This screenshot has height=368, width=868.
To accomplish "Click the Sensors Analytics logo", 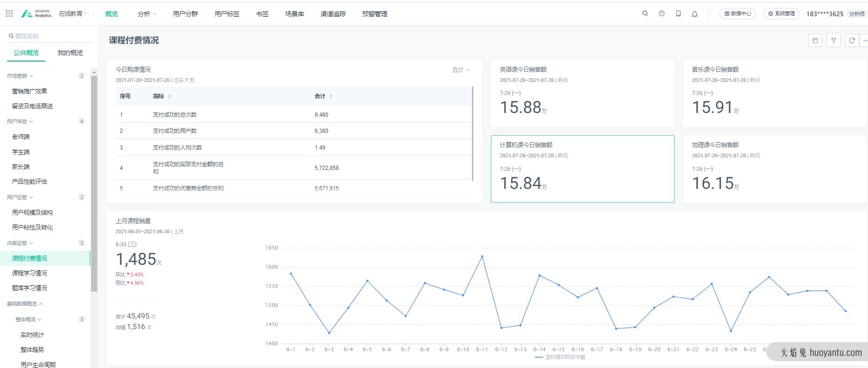I will 37,13.
